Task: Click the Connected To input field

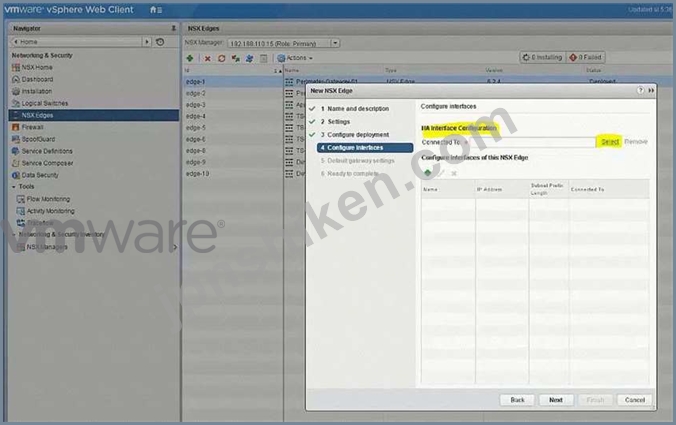Action: [531, 142]
